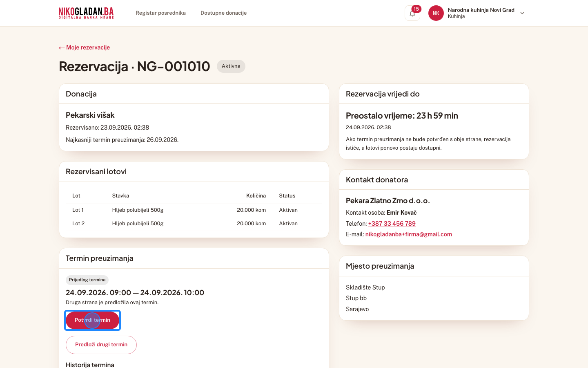Click Pekara Zlatno Zrno d.o.o. name
The height and width of the screenshot is (368, 588).
point(388,201)
